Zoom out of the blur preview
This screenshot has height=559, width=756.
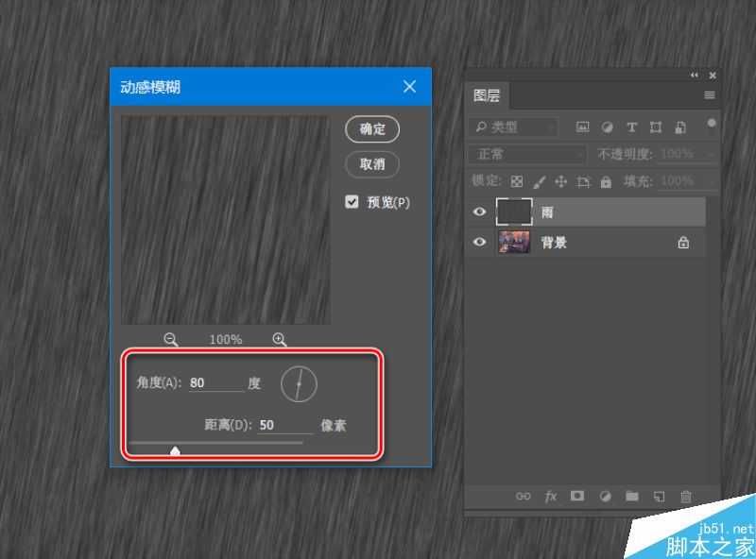(171, 338)
